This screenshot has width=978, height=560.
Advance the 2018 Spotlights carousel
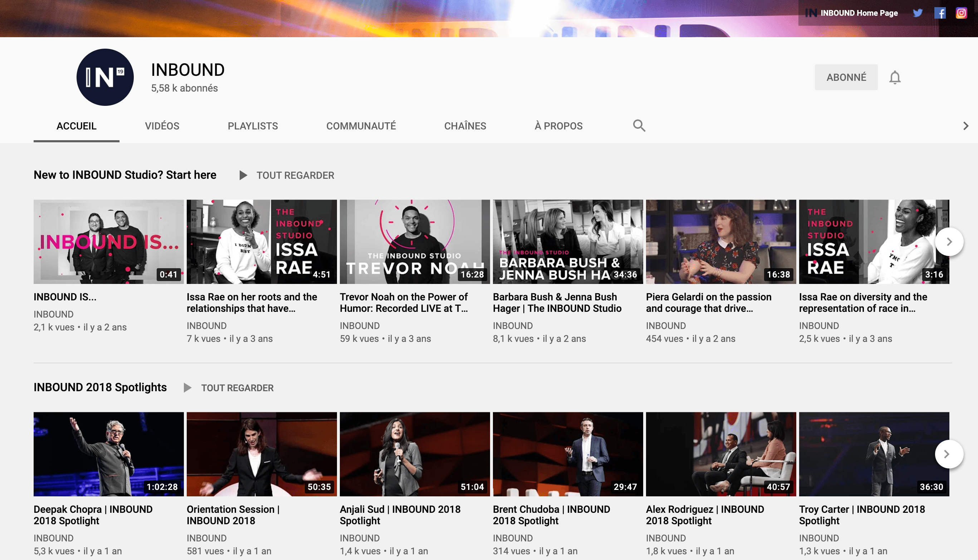coord(949,454)
